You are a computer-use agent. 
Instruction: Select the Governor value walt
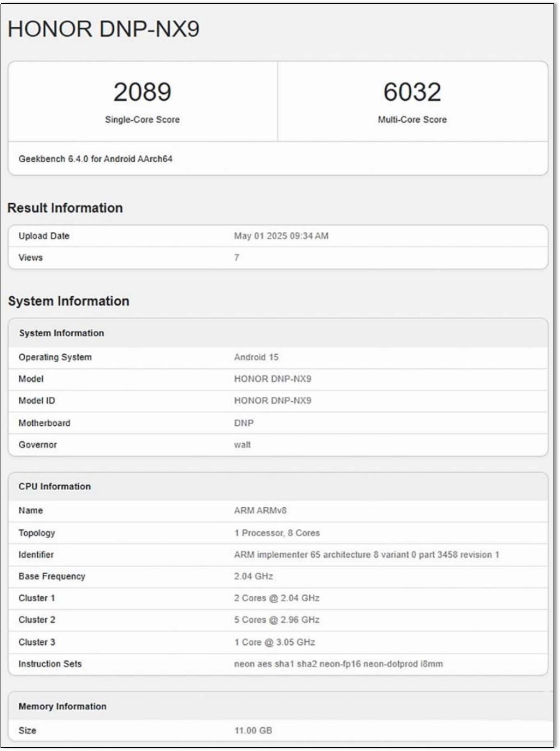pos(243,445)
